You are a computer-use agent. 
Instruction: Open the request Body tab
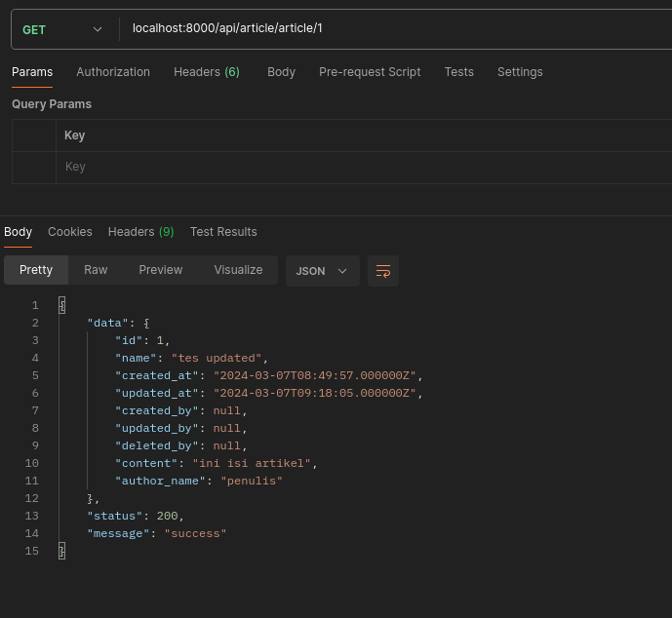tap(281, 72)
